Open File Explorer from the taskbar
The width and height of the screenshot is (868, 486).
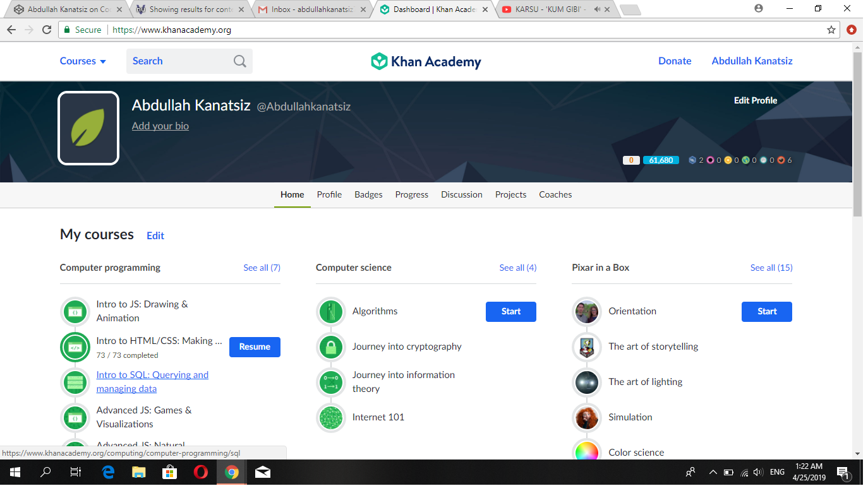139,472
